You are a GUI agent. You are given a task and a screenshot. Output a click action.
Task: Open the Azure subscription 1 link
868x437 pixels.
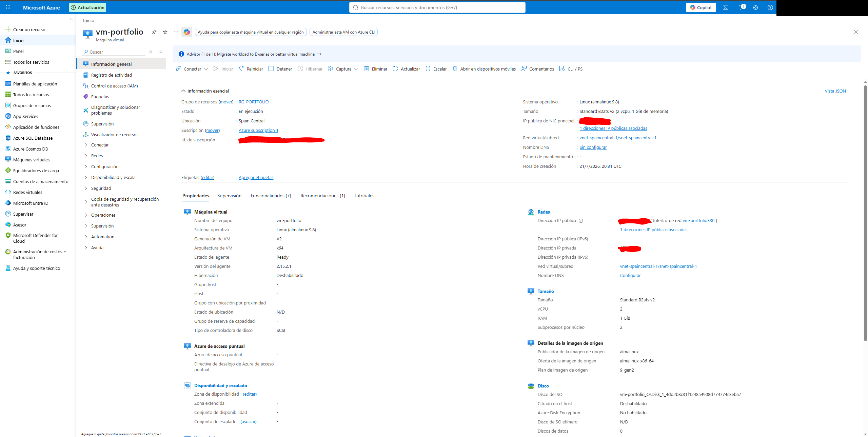tap(258, 130)
